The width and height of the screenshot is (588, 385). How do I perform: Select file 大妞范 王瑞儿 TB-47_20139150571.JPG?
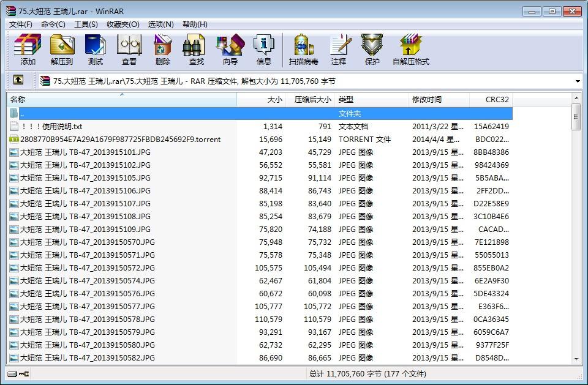pos(260,255)
